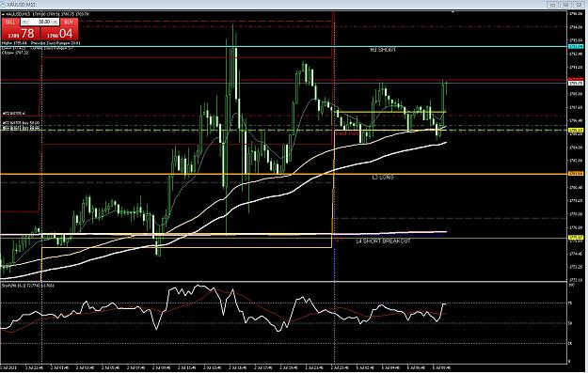Image resolution: width=588 pixels, height=373 pixels.
Task: Increase trade volume with the right stepper arrow
Action: (x=56, y=23)
